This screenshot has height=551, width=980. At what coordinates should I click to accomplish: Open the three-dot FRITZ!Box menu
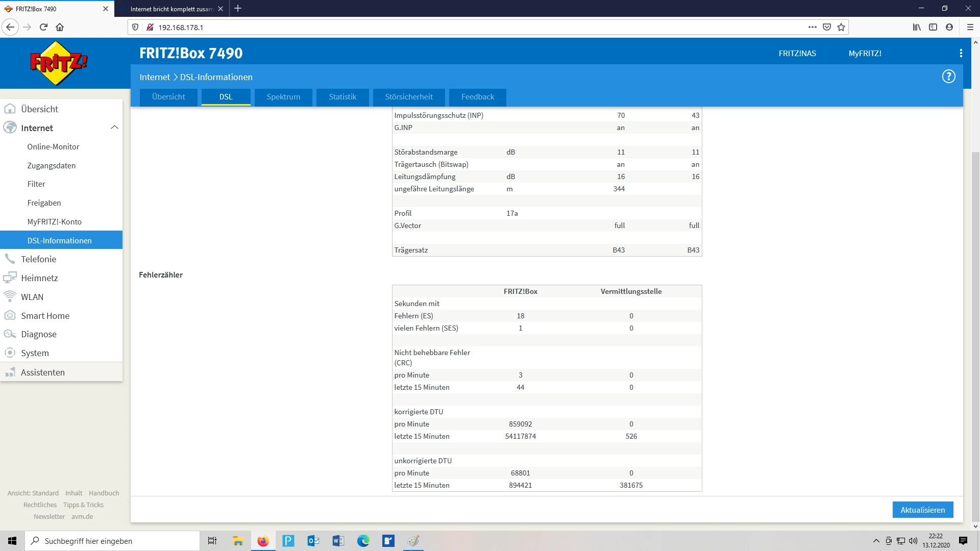click(x=961, y=53)
